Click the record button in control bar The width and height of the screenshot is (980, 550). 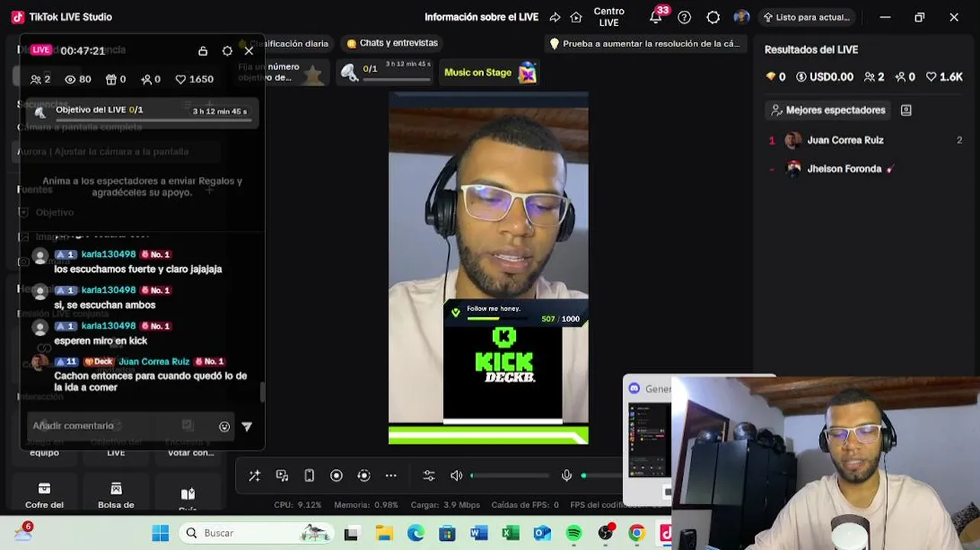pos(337,476)
